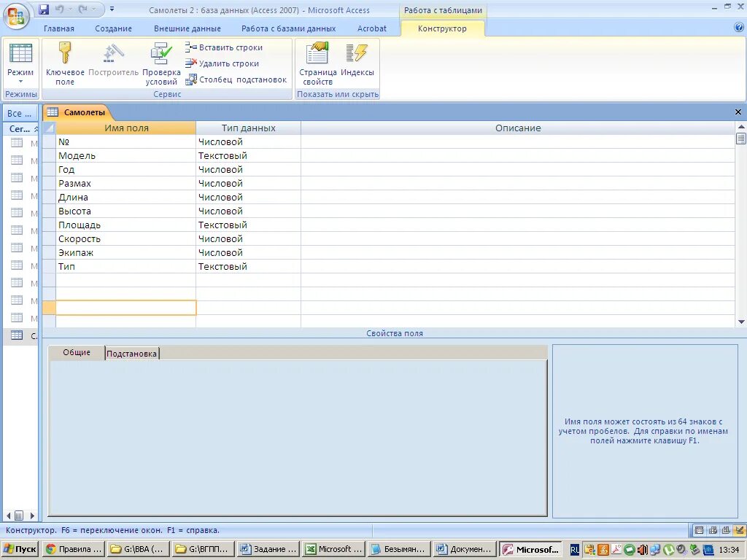Open Работа с базами данных tab

pos(288,28)
